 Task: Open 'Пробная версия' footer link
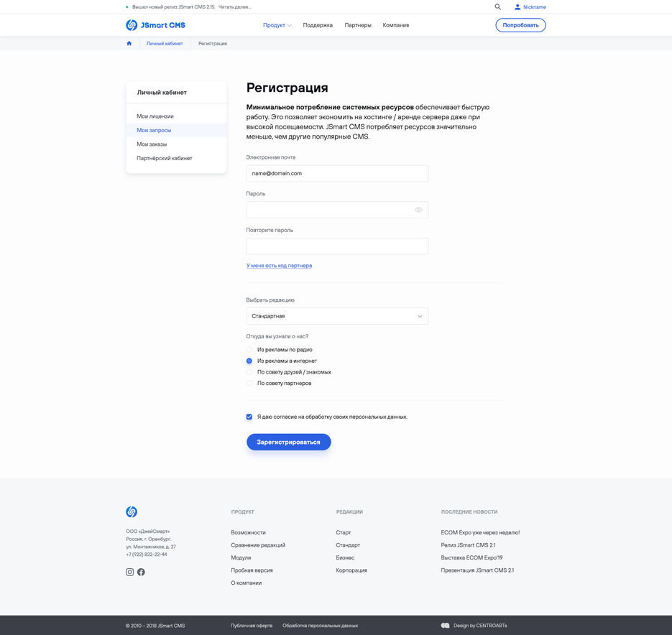252,570
